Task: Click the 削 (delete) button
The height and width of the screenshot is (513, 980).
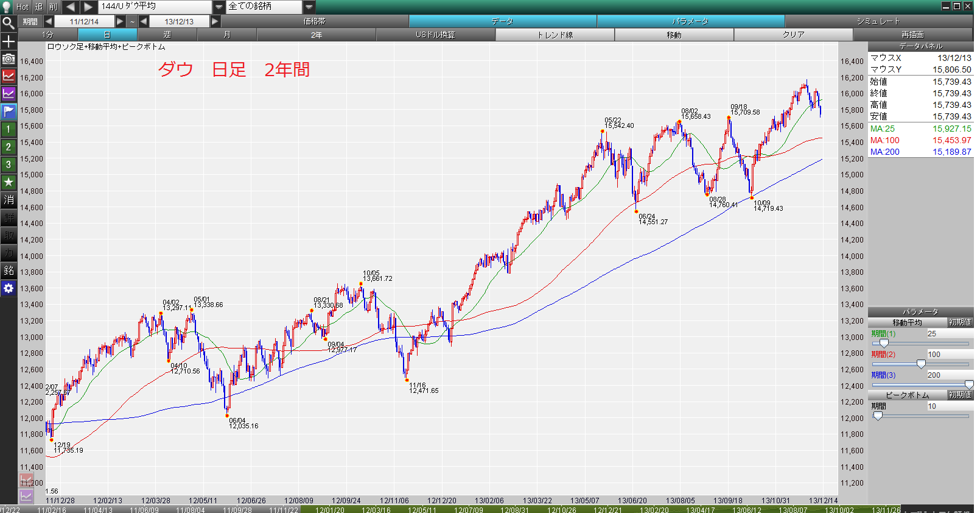Action: tap(54, 7)
